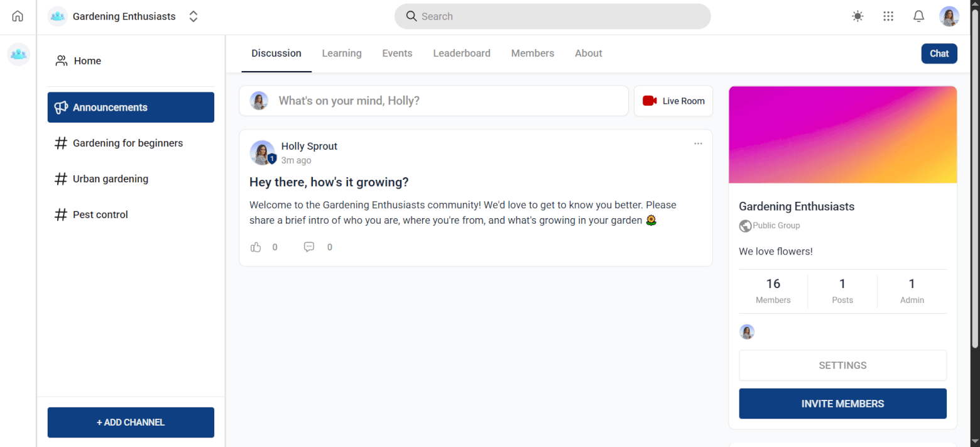
Task: Click the INVITE MEMBERS button
Action: (842, 403)
